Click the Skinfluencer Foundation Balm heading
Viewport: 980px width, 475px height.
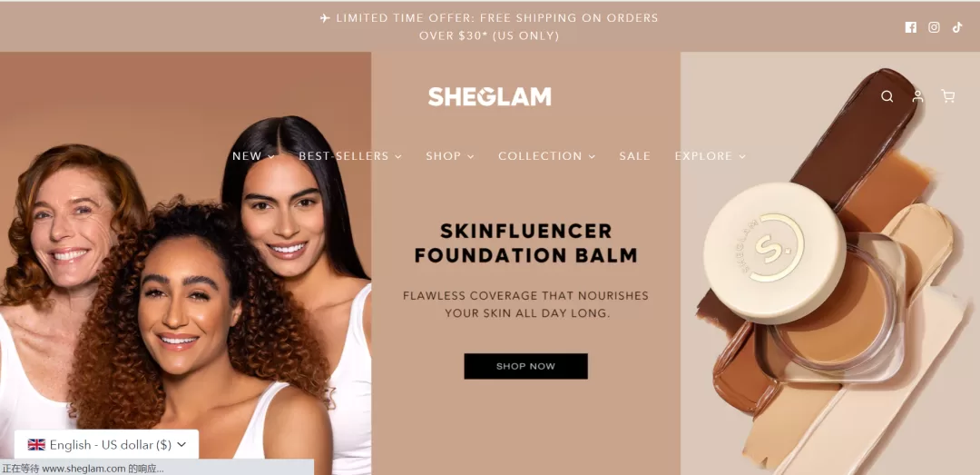point(525,242)
